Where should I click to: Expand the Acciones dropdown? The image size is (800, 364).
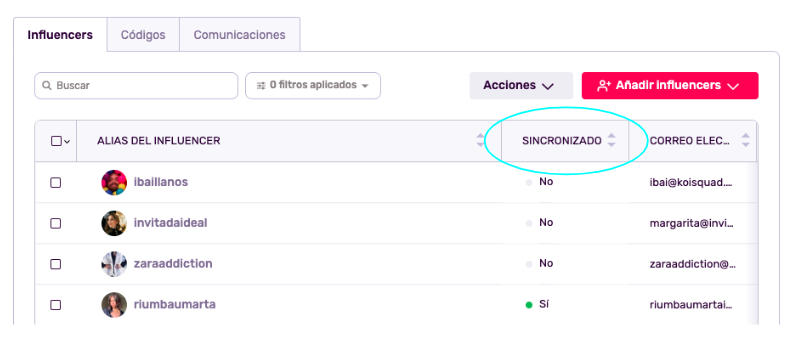pos(521,86)
